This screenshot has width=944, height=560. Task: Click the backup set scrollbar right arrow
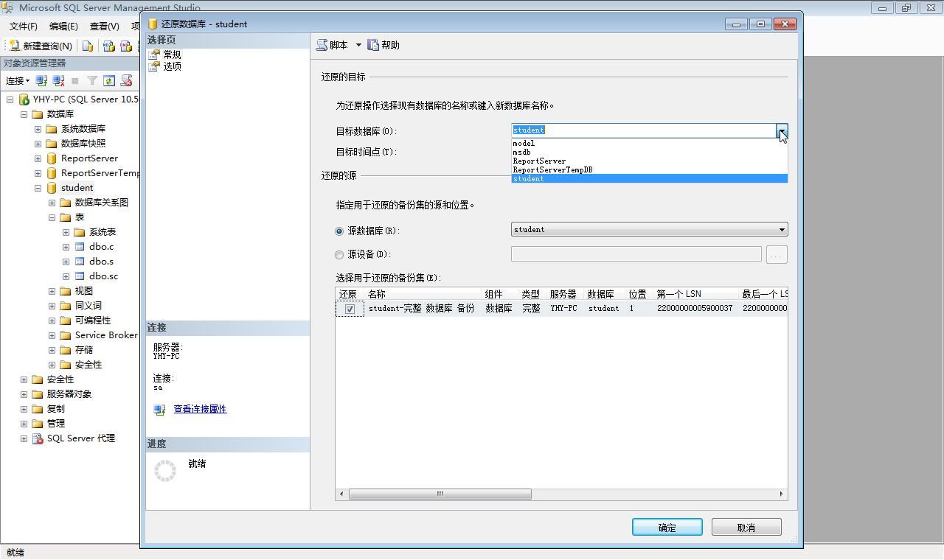point(782,494)
